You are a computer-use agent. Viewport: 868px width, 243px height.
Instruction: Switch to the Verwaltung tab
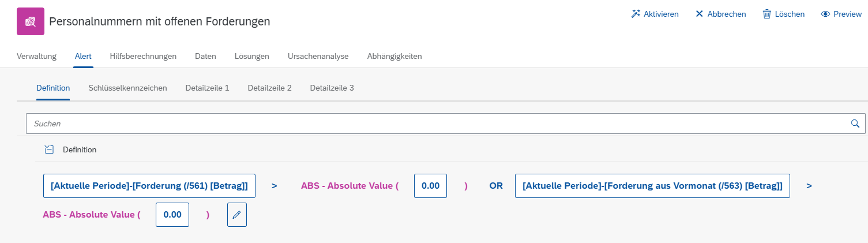37,56
